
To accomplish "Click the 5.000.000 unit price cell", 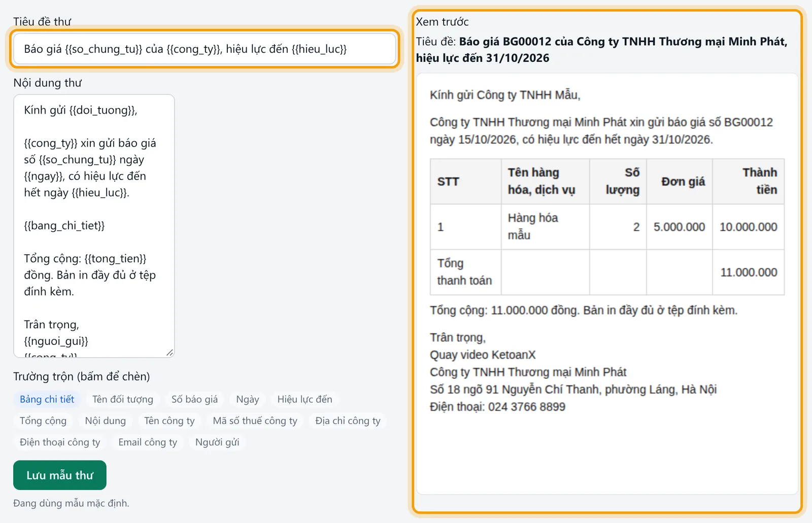I will [679, 227].
